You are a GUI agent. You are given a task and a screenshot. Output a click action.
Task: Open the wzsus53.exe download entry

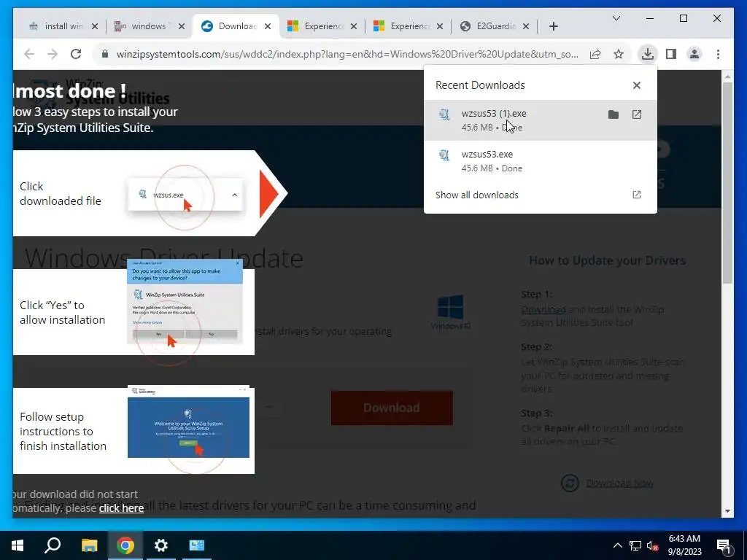[x=541, y=161]
